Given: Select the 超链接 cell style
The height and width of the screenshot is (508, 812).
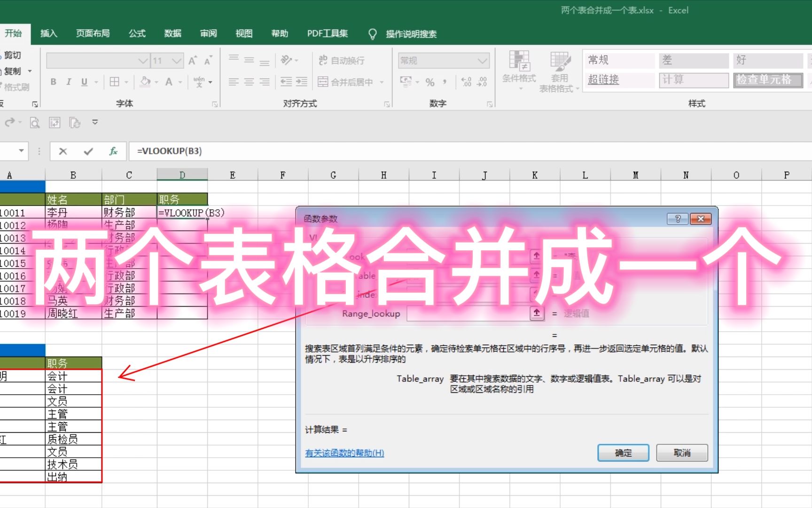Looking at the screenshot, I should 619,80.
